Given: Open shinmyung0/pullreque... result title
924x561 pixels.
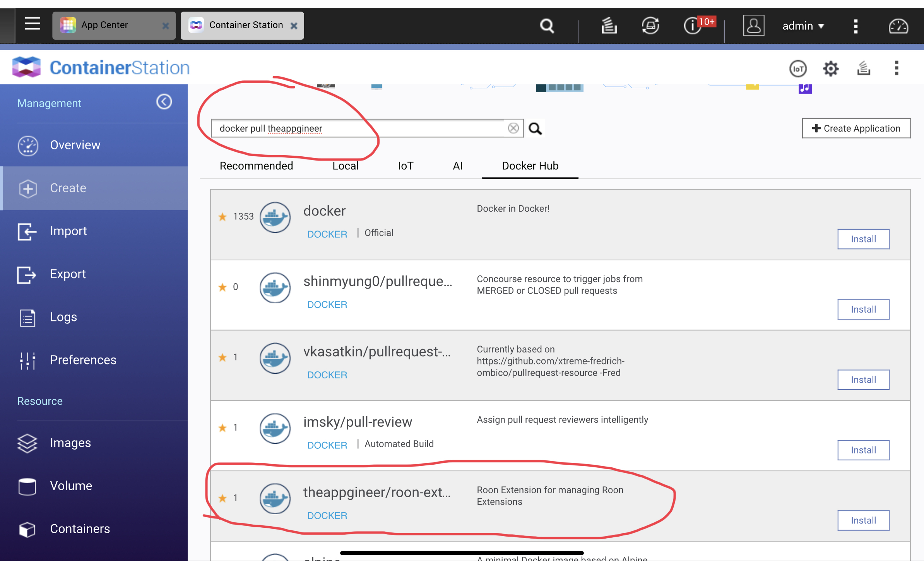Looking at the screenshot, I should (378, 281).
